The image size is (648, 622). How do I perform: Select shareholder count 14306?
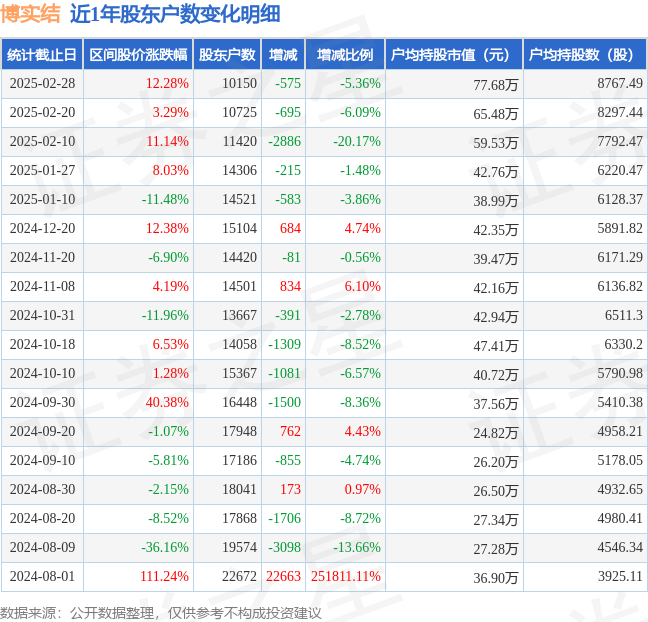tap(239, 170)
